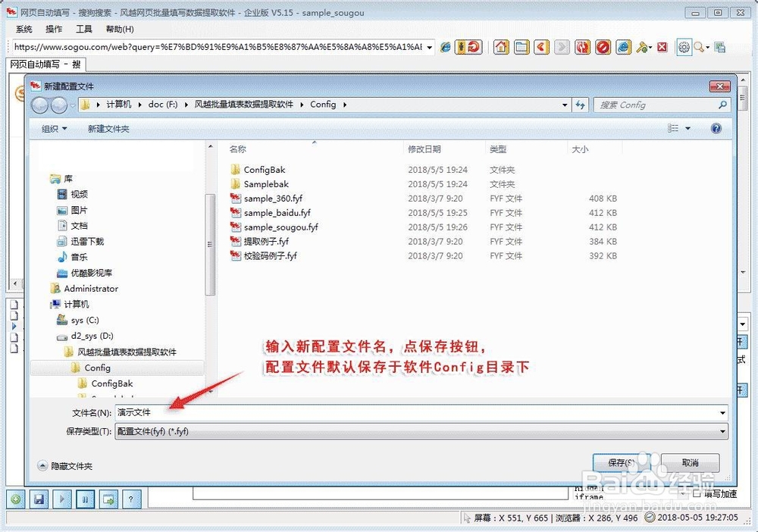This screenshot has width=758, height=532.
Task: Click the IE browser icon beside the address bar
Action: [x=445, y=47]
